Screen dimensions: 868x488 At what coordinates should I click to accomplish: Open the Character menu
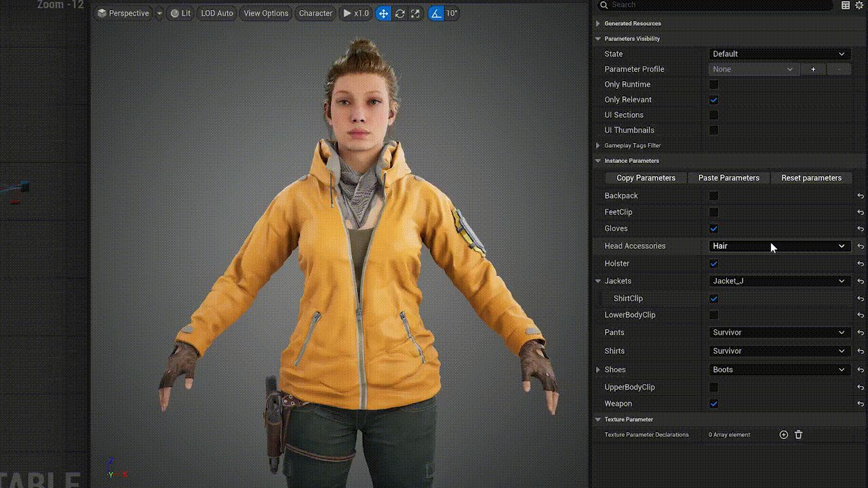(315, 13)
